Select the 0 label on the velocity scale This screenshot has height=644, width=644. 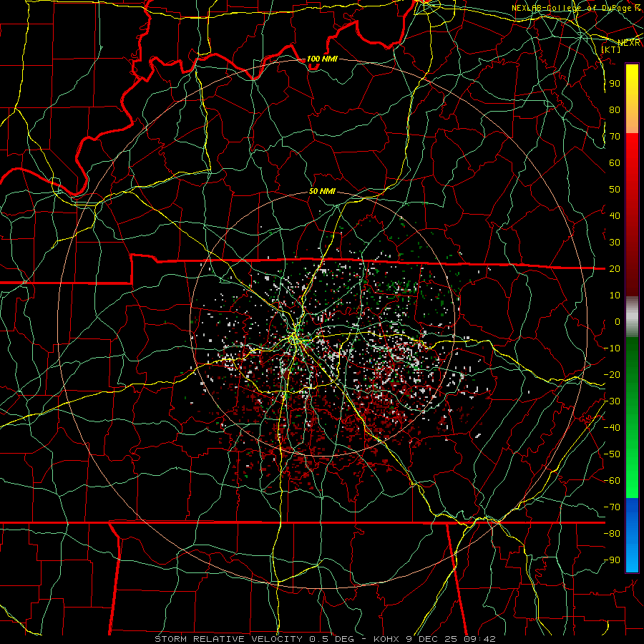pyautogui.click(x=618, y=321)
